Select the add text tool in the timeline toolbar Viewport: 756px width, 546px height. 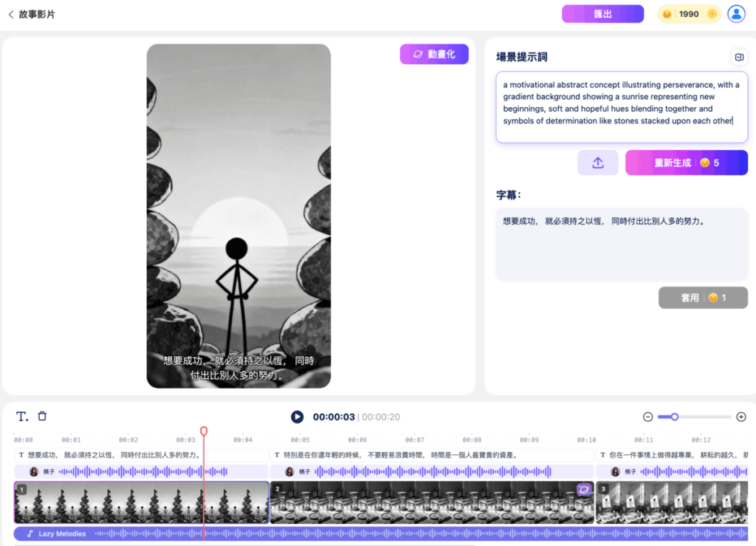[x=21, y=415]
